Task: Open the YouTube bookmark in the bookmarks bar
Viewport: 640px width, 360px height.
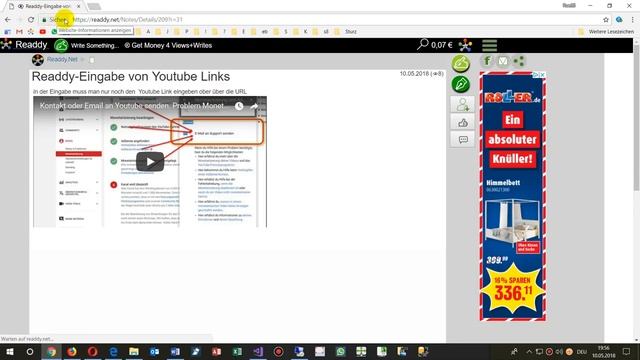Action: pyautogui.click(x=42, y=31)
